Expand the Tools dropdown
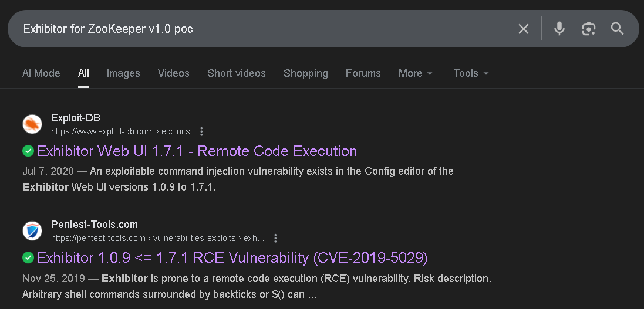The image size is (644, 309). click(x=471, y=73)
